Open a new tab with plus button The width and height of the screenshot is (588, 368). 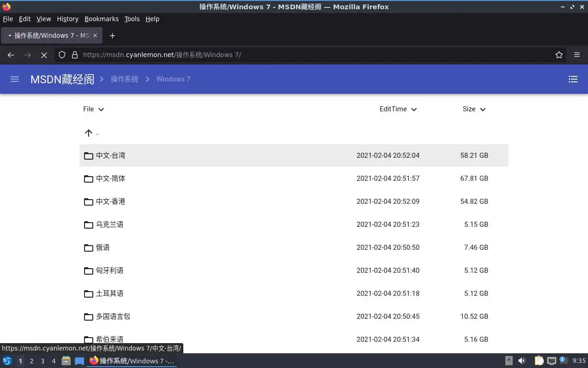112,35
